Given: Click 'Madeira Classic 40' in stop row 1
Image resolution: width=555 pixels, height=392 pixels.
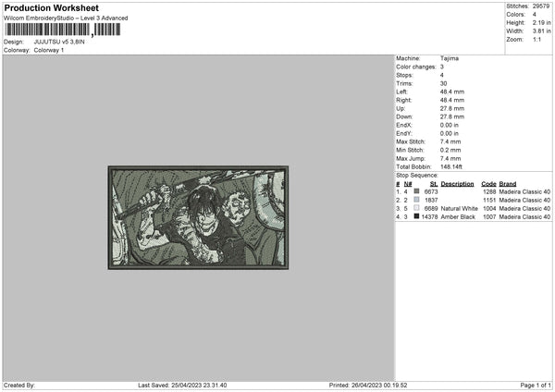Looking at the screenshot, I should click(524, 191).
